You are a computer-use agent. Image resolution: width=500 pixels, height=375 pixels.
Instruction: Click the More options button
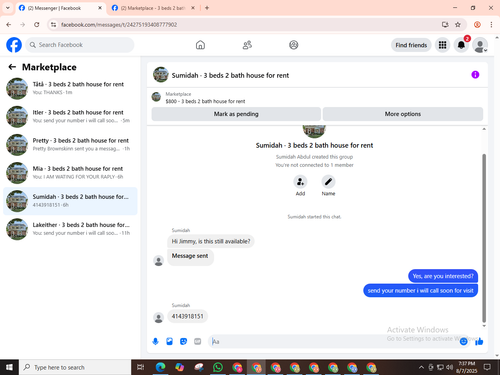coord(403,114)
